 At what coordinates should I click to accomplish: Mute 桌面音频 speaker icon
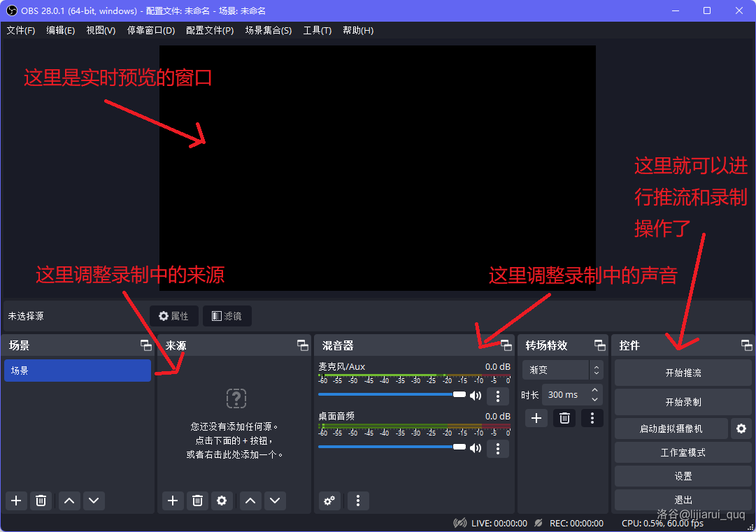pyautogui.click(x=476, y=449)
